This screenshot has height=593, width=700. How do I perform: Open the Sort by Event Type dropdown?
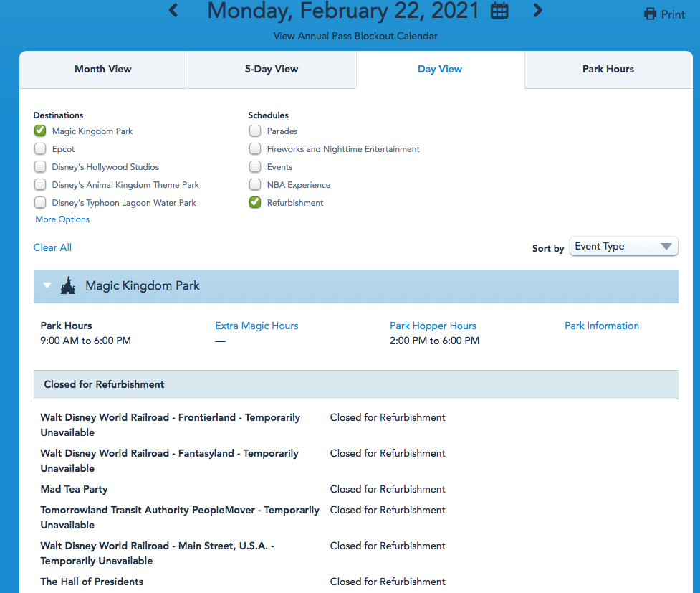(623, 247)
